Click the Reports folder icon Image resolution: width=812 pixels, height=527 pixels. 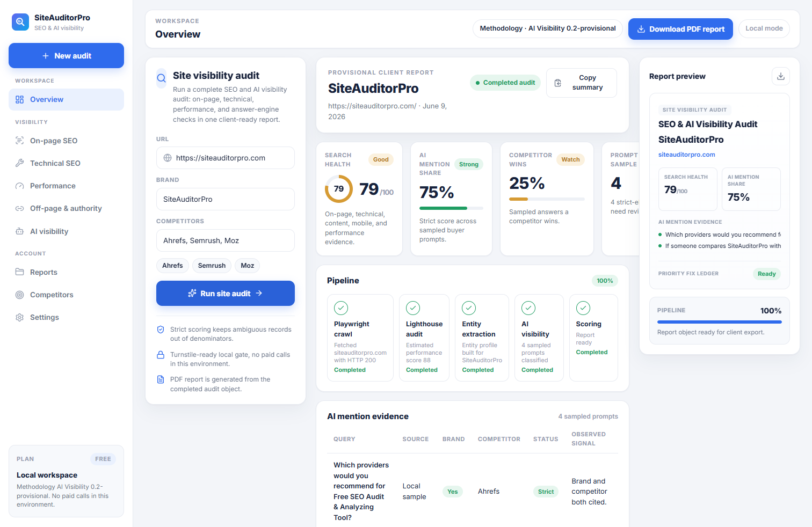[20, 272]
